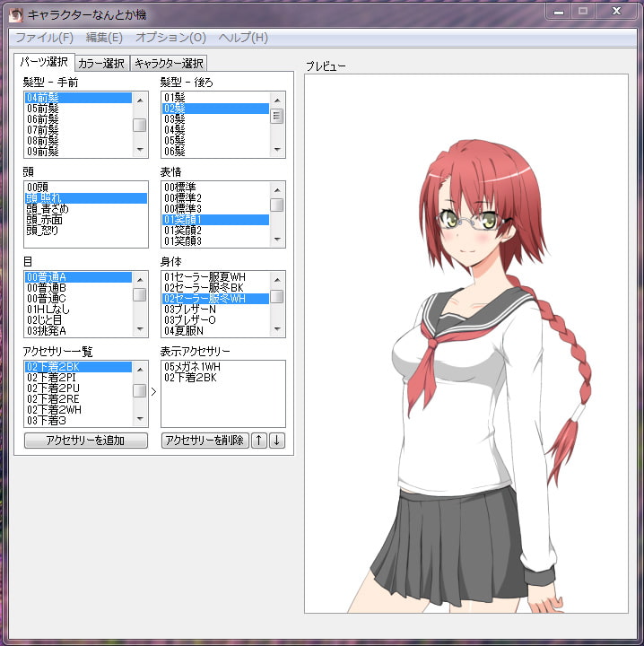This screenshot has height=646, width=644.
Task: Click the scroll-down arrow of the 髪型 - 後ろ list
Action: pyautogui.click(x=277, y=150)
